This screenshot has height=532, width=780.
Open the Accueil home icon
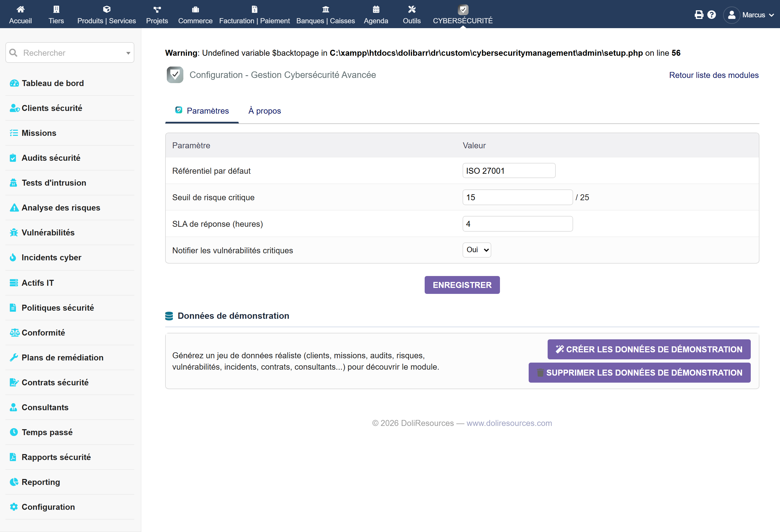[x=21, y=9]
